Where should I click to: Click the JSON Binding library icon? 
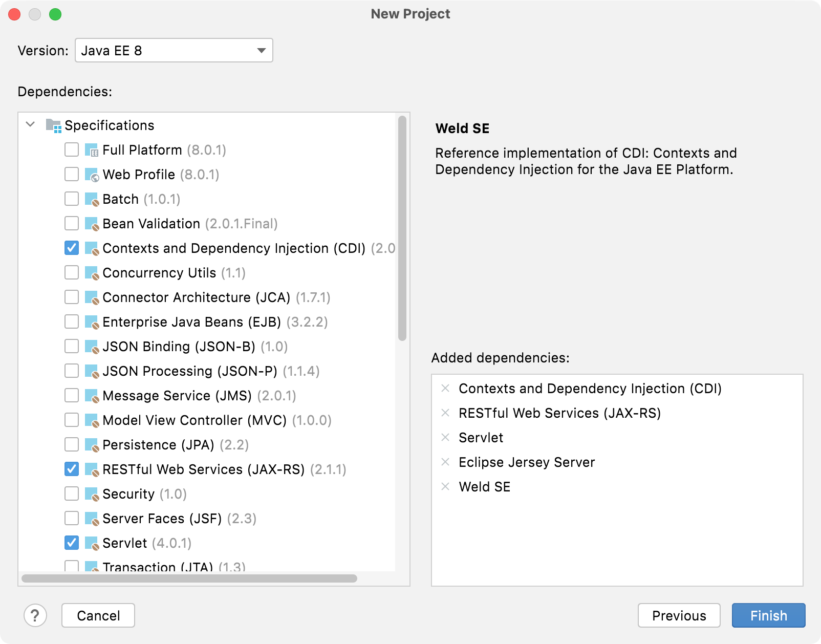pyautogui.click(x=91, y=347)
